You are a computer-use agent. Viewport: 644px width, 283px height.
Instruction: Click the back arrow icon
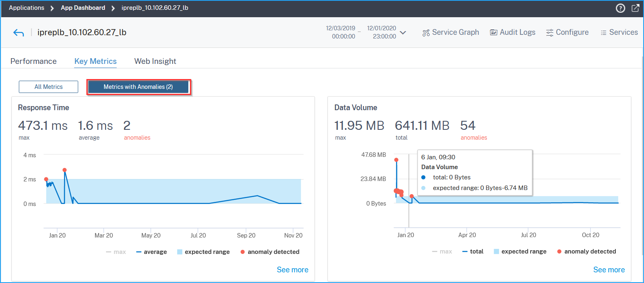[x=18, y=33]
